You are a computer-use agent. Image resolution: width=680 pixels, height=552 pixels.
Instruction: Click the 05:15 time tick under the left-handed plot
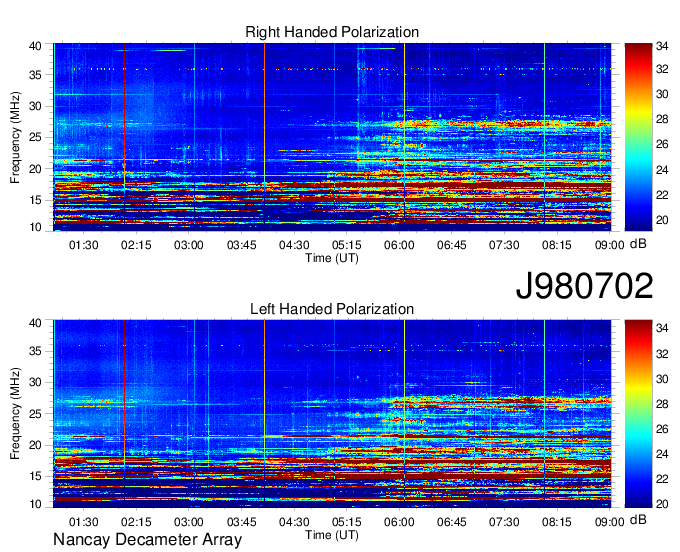pyautogui.click(x=347, y=522)
